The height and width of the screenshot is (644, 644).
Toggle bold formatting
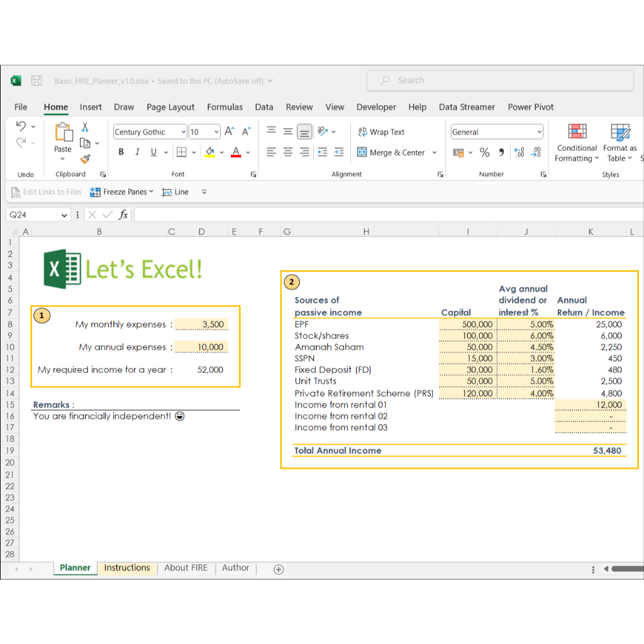click(x=121, y=152)
